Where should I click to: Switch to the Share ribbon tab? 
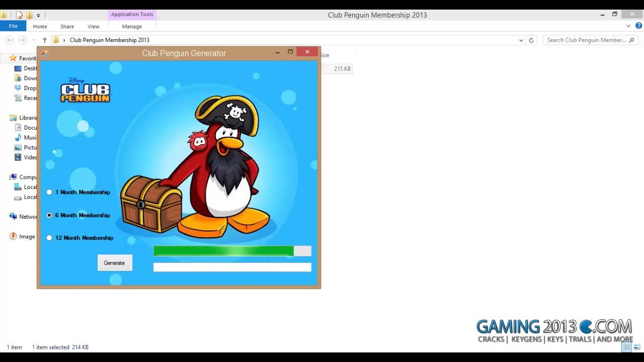(67, 26)
